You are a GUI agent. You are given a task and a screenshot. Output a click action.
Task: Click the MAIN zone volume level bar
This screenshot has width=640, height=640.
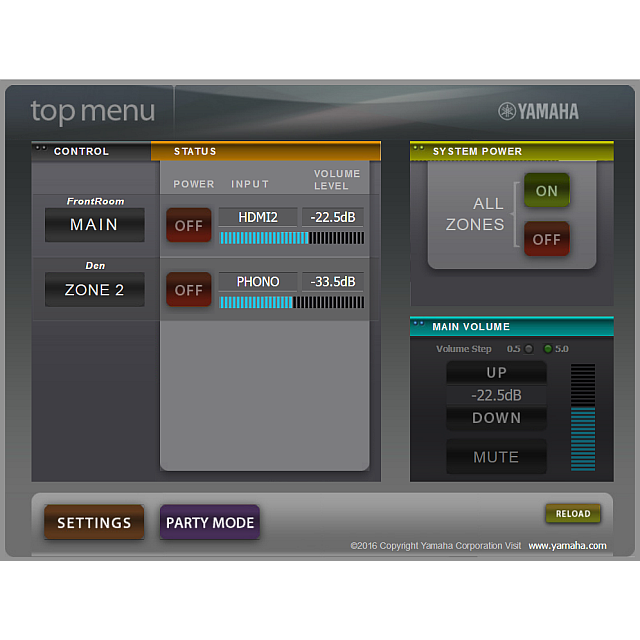tap(292, 238)
